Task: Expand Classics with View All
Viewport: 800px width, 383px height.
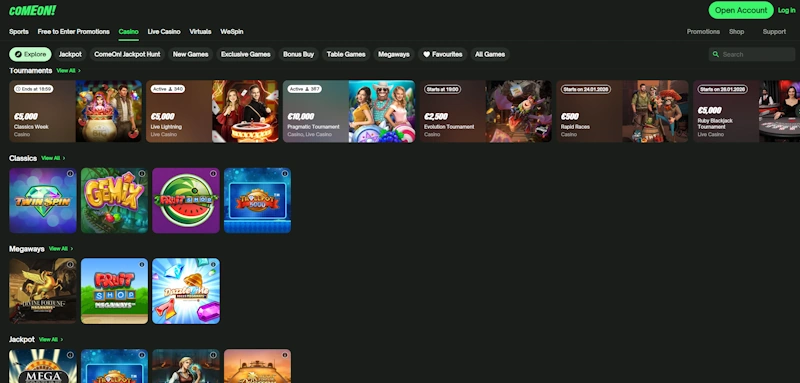Action: (53, 158)
